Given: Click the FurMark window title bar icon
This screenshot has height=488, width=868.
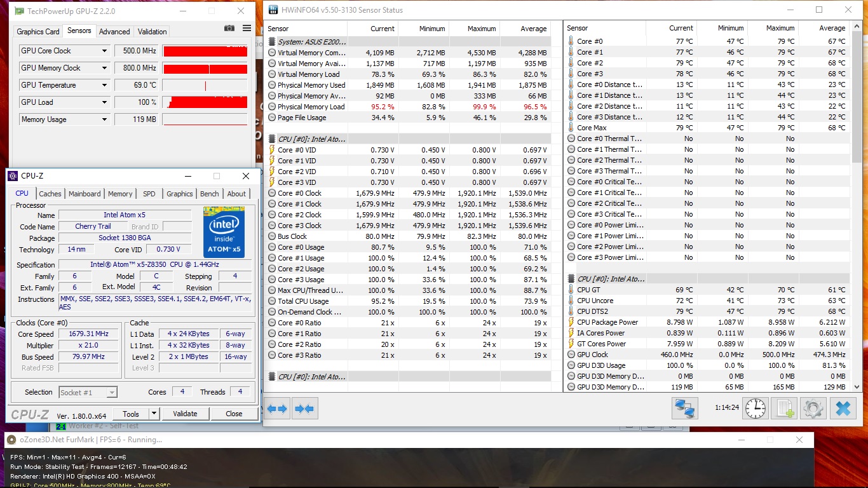Looking at the screenshot, I should click(x=11, y=440).
